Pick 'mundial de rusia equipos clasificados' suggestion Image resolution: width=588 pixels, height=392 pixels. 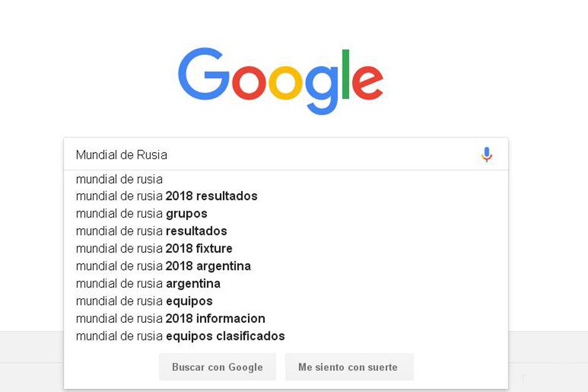coord(286,336)
